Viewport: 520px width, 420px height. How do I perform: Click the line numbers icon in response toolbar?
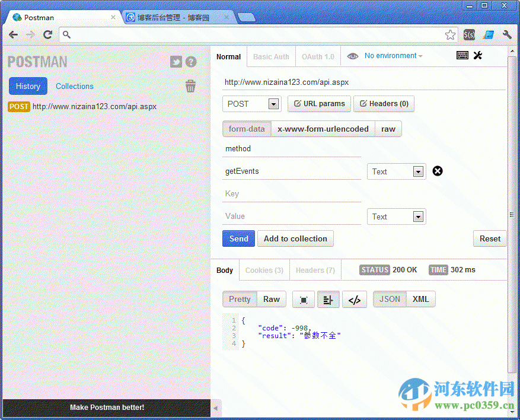[x=328, y=299]
